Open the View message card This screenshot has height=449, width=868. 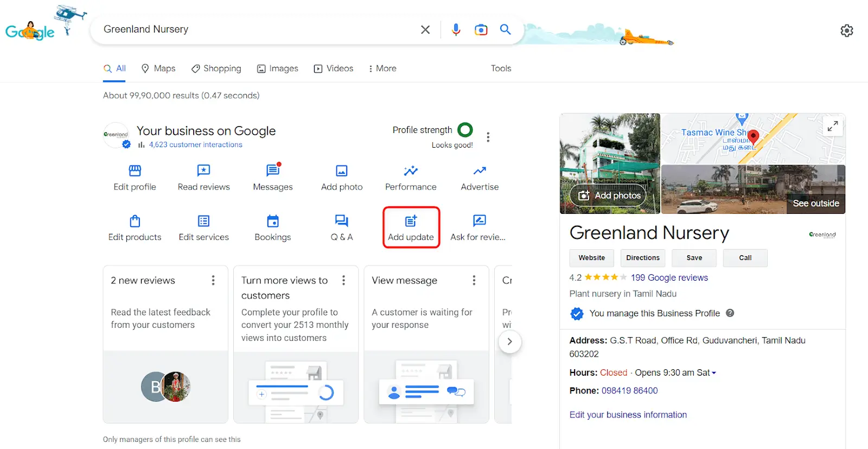click(426, 344)
